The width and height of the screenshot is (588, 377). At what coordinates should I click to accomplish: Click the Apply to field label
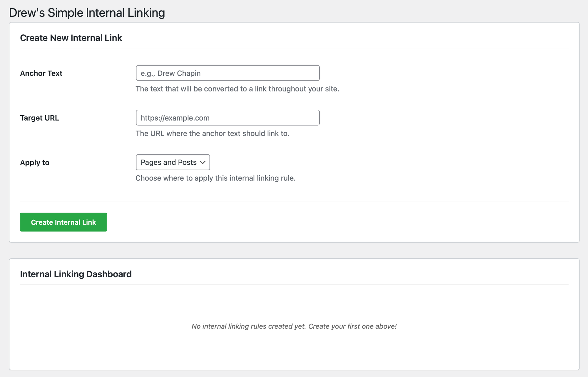coord(35,163)
